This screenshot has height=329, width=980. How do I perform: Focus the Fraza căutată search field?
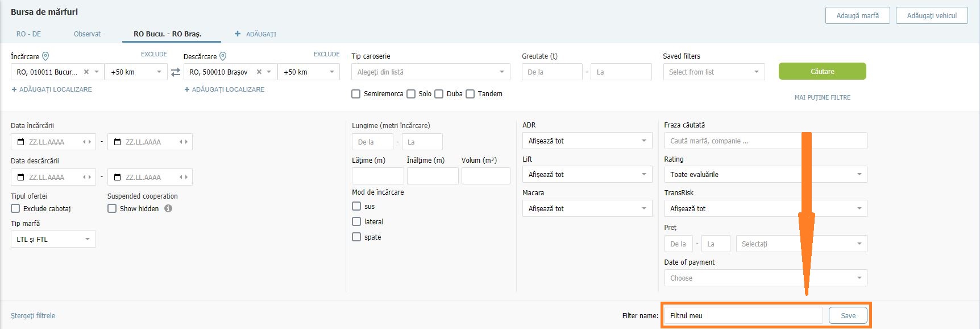766,141
